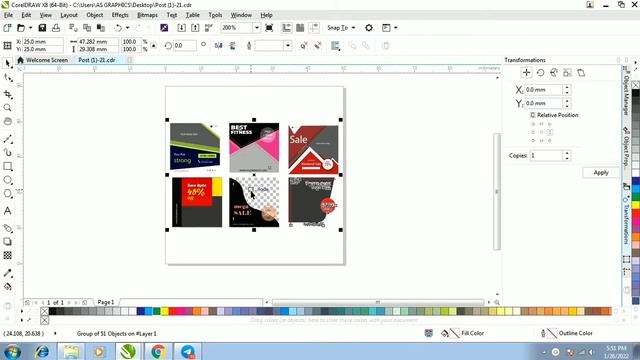Select the Shape edit tool
Image resolution: width=640 pixels, height=360 pixels.
point(7,78)
